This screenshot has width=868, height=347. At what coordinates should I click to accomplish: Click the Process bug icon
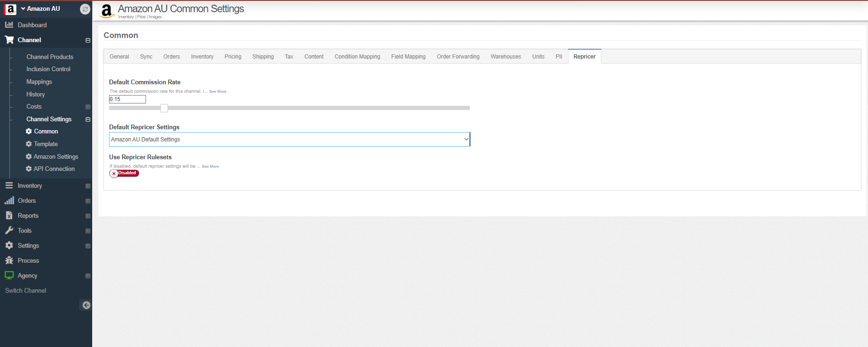9,260
